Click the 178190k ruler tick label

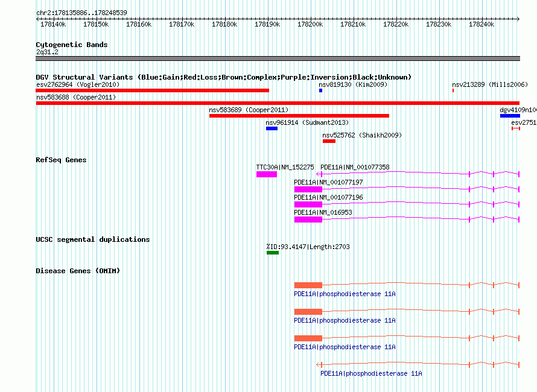pyautogui.click(x=267, y=24)
